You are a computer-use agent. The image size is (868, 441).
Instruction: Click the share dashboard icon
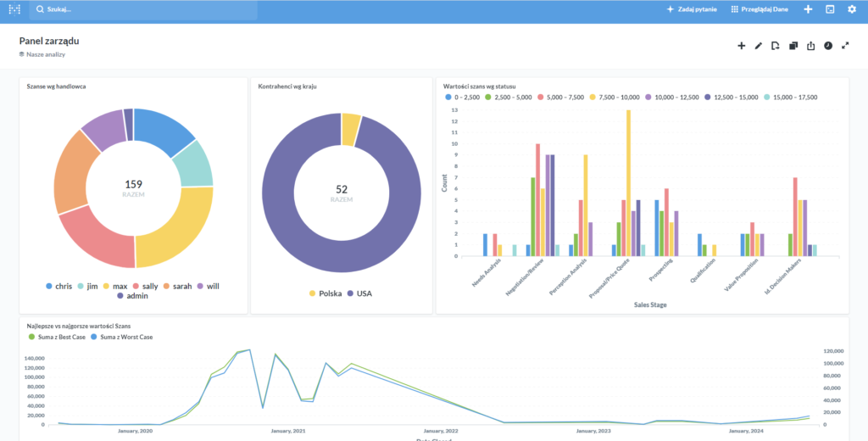pos(810,46)
